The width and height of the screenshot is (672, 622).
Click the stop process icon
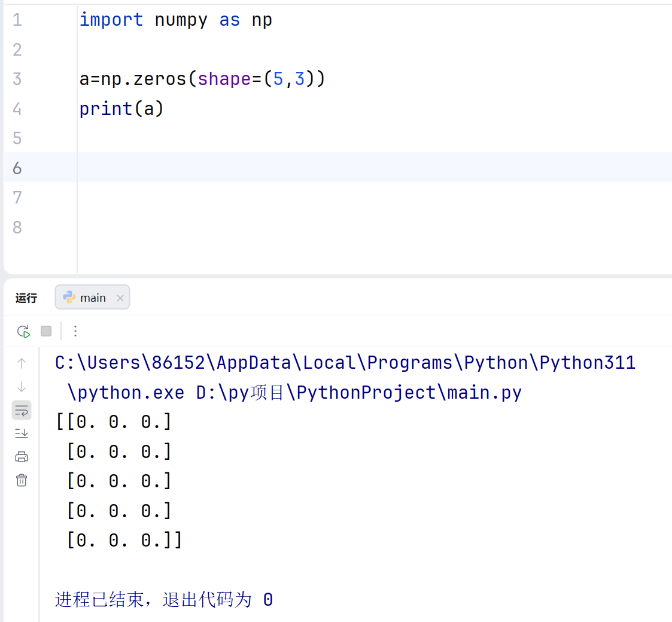click(x=46, y=331)
